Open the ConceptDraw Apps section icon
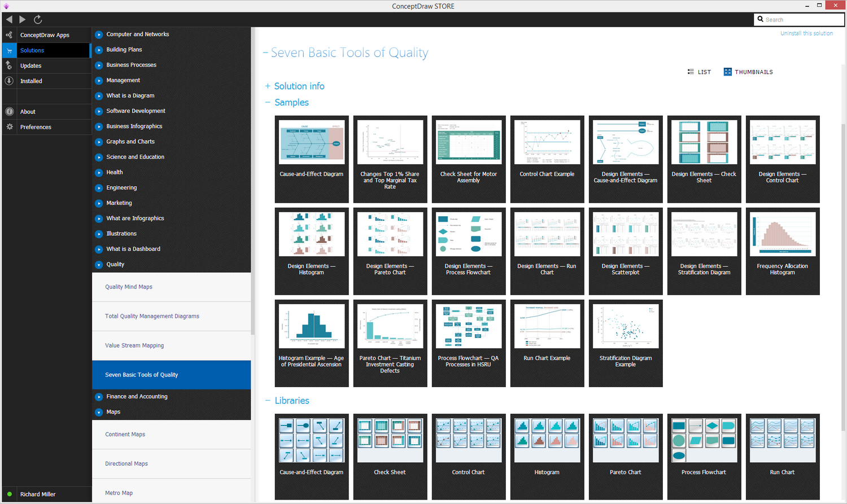Image resolution: width=847 pixels, height=504 pixels. coord(9,35)
